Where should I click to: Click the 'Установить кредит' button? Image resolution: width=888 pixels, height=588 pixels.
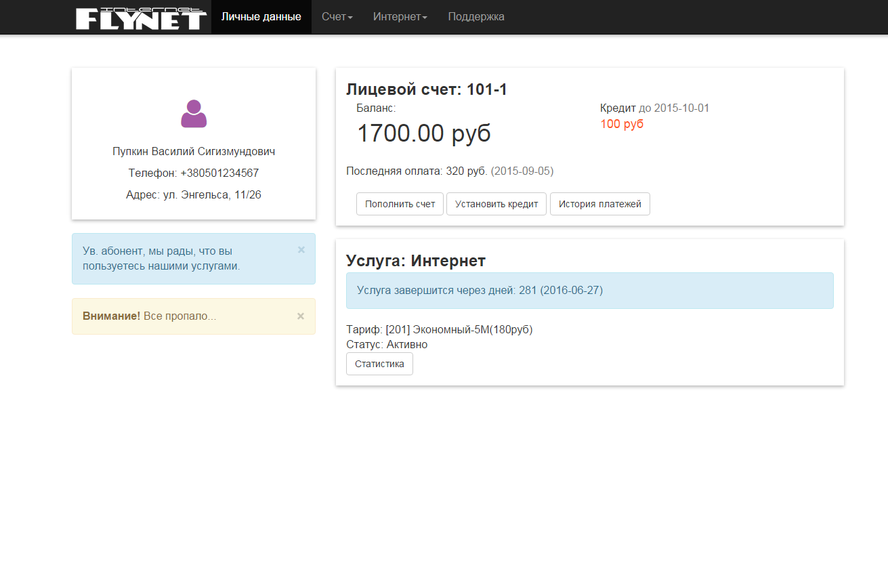[496, 204]
